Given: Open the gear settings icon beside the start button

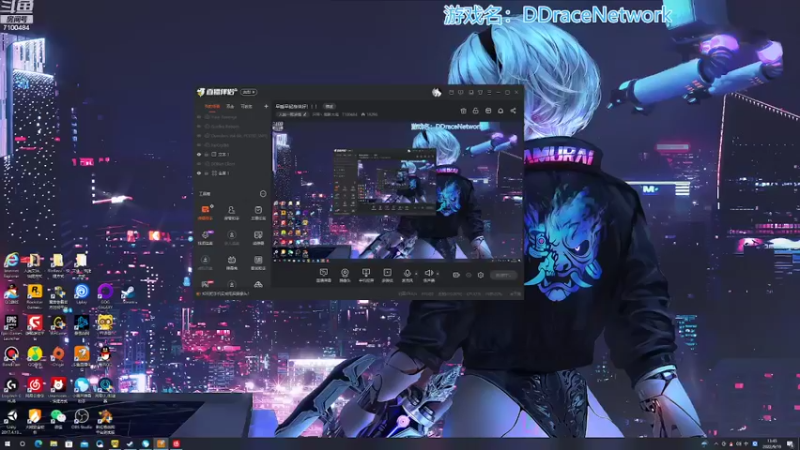Looking at the screenshot, I should (481, 275).
